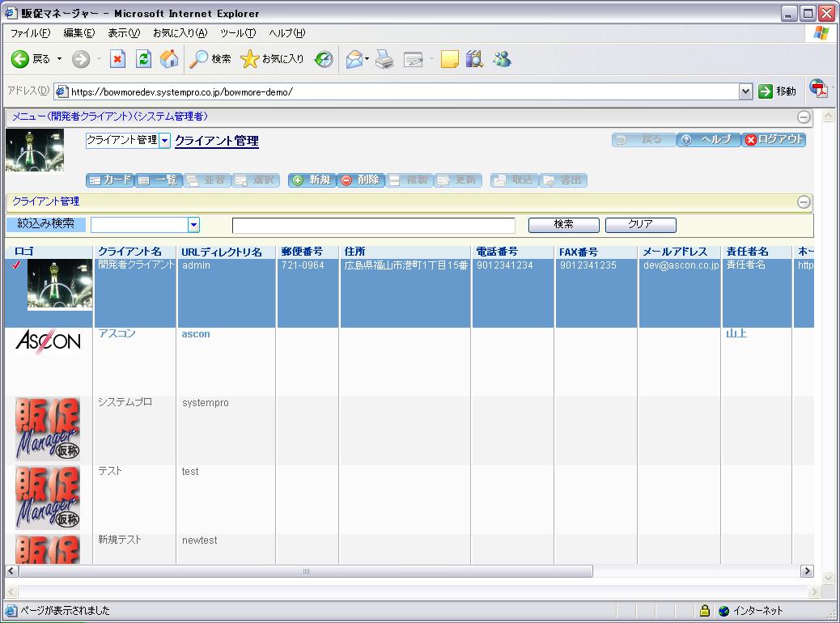Click the browser Stop icon

tap(118, 59)
